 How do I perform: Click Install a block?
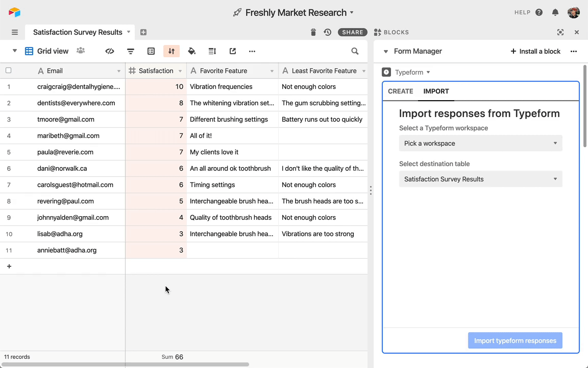(535, 51)
